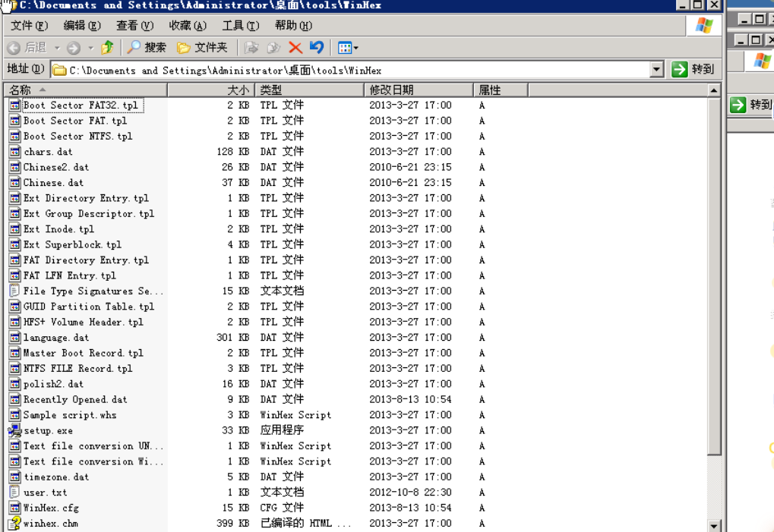774x532 pixels.
Task: Open the Favorites (收藏) menu
Action: 188,25
